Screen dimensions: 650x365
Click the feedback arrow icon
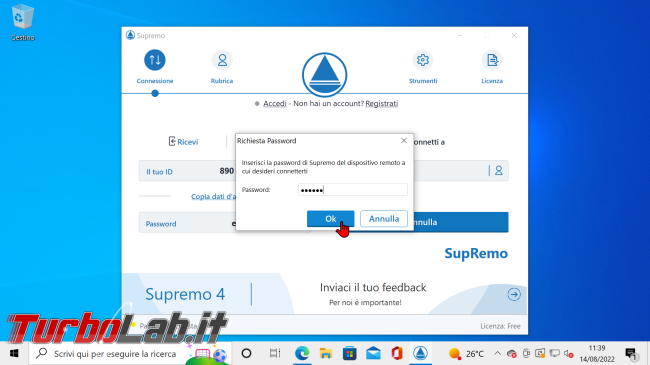[514, 294]
